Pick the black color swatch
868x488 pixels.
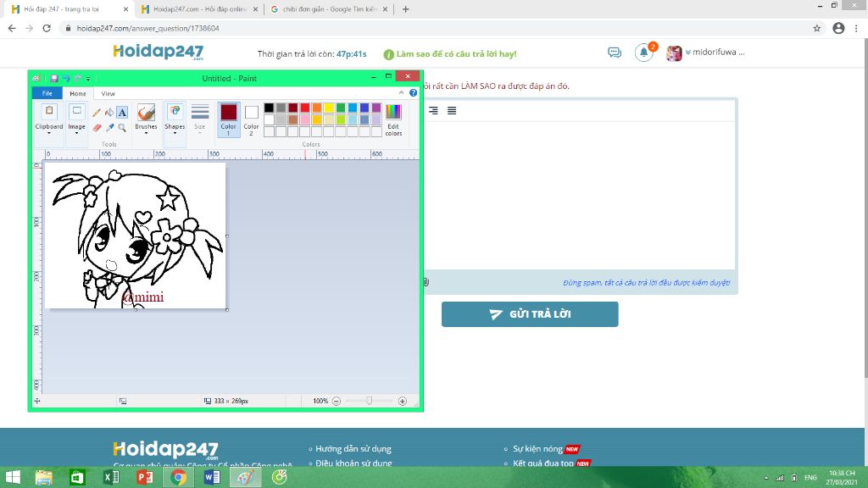(x=269, y=108)
